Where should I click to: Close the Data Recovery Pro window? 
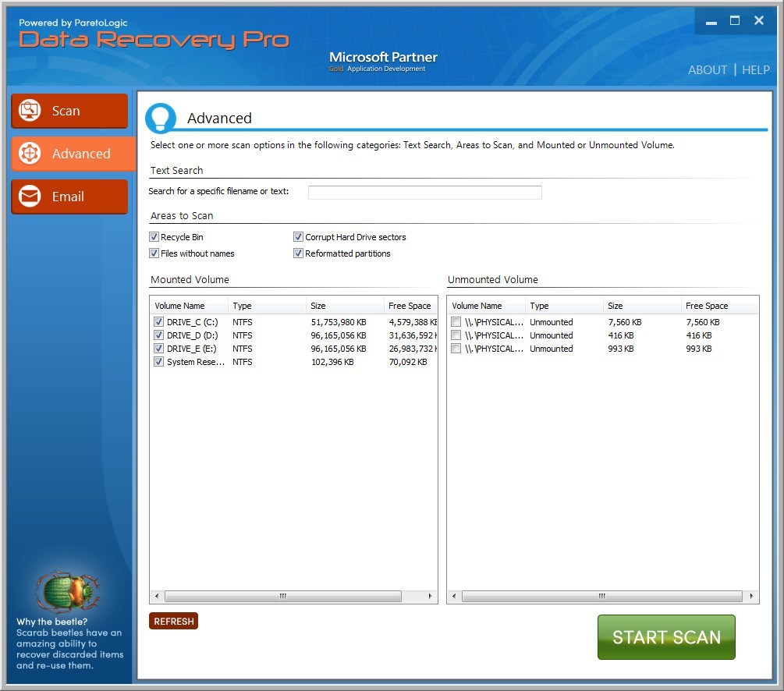(x=758, y=20)
